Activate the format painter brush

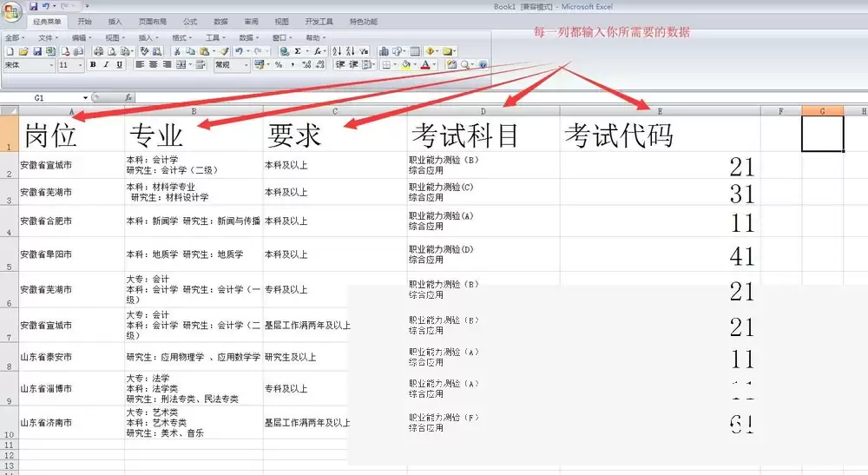point(225,51)
